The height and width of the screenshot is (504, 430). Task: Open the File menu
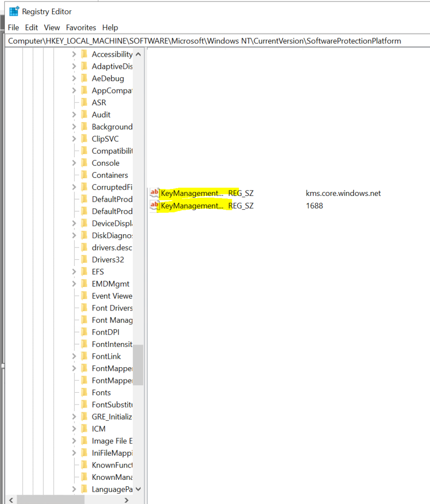point(13,28)
